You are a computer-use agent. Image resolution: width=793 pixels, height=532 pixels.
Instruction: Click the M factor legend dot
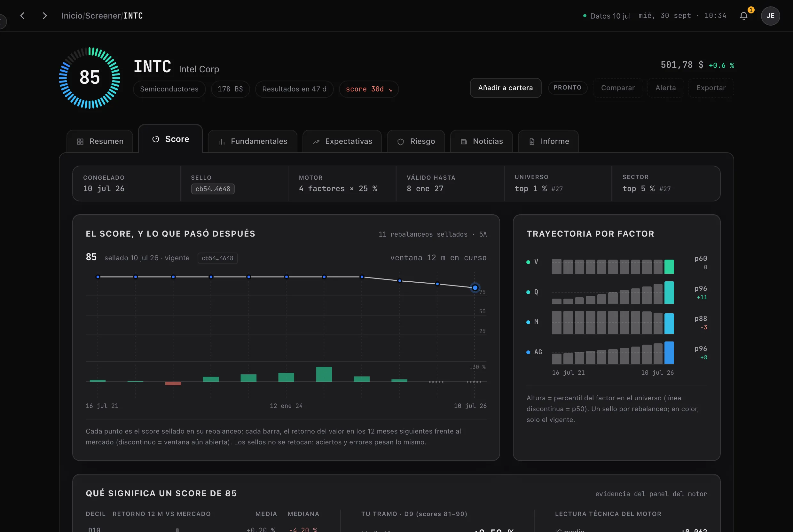tap(528, 322)
